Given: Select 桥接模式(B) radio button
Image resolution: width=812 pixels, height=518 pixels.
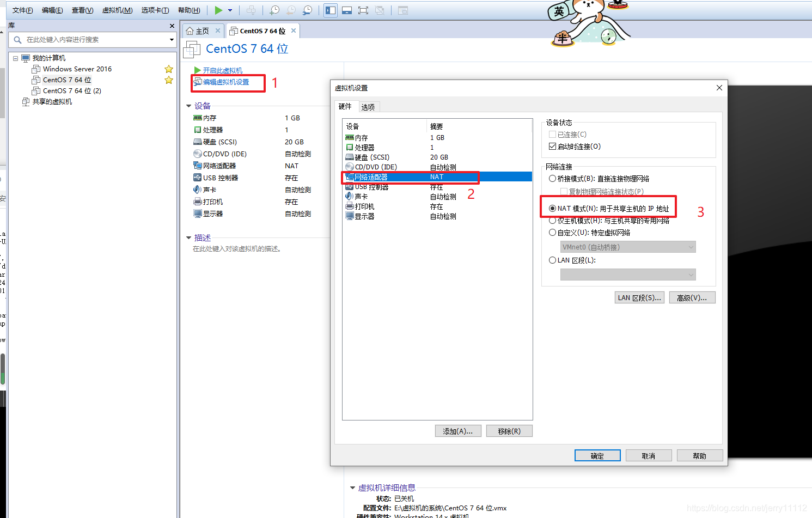Looking at the screenshot, I should tap(553, 179).
